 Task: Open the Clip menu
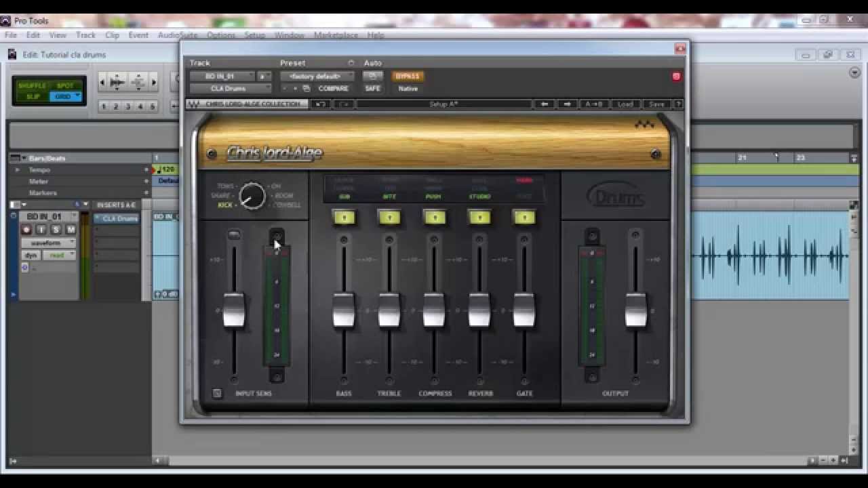coord(112,35)
